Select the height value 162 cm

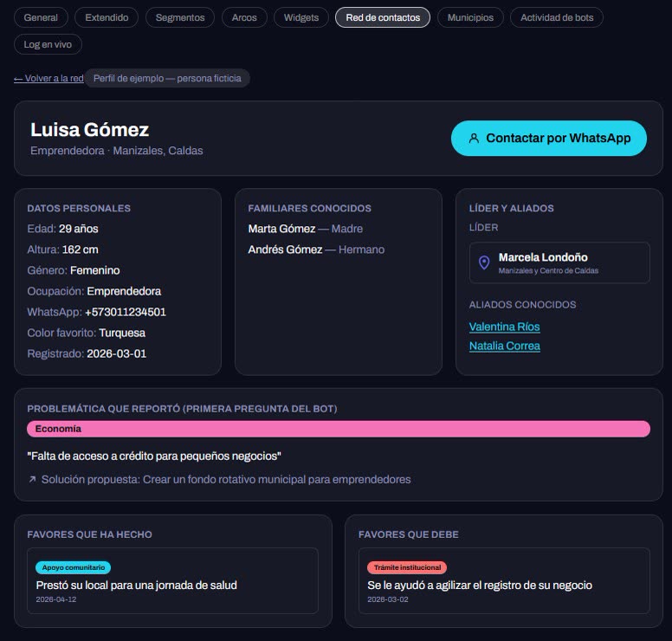point(81,249)
